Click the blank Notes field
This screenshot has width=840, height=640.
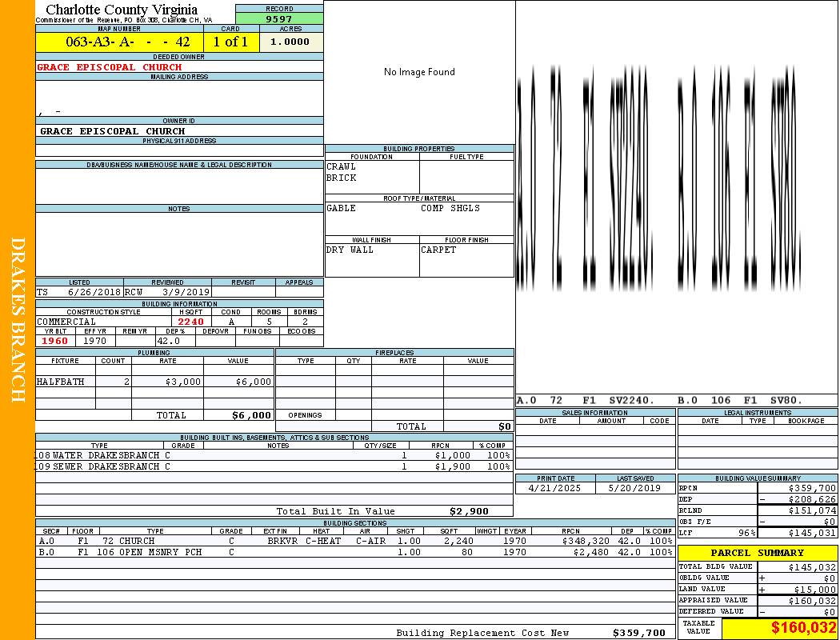point(179,244)
